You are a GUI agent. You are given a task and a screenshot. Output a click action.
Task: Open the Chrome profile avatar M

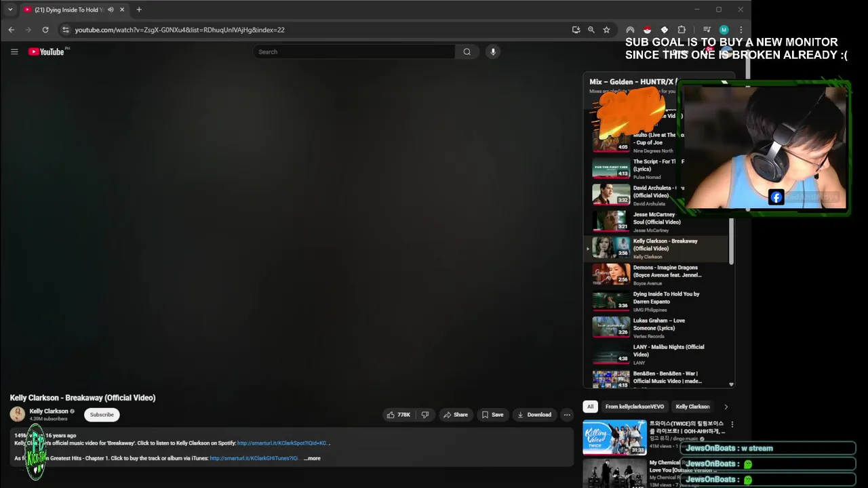coord(724,30)
